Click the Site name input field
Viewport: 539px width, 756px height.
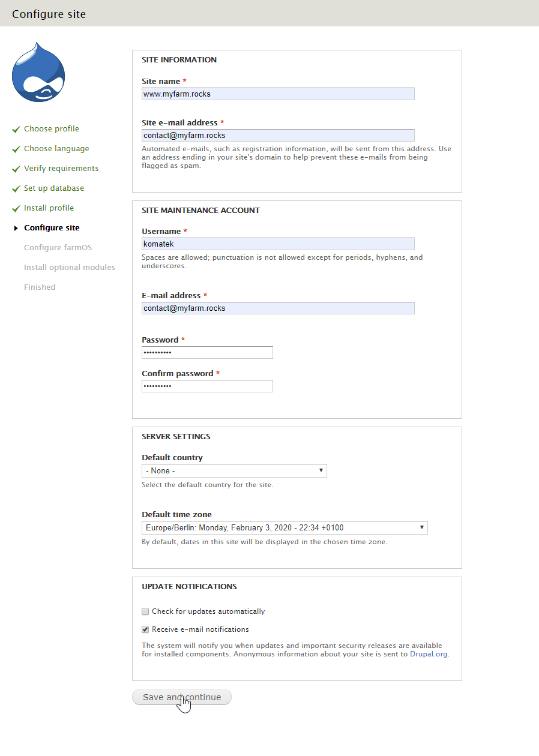tap(278, 94)
